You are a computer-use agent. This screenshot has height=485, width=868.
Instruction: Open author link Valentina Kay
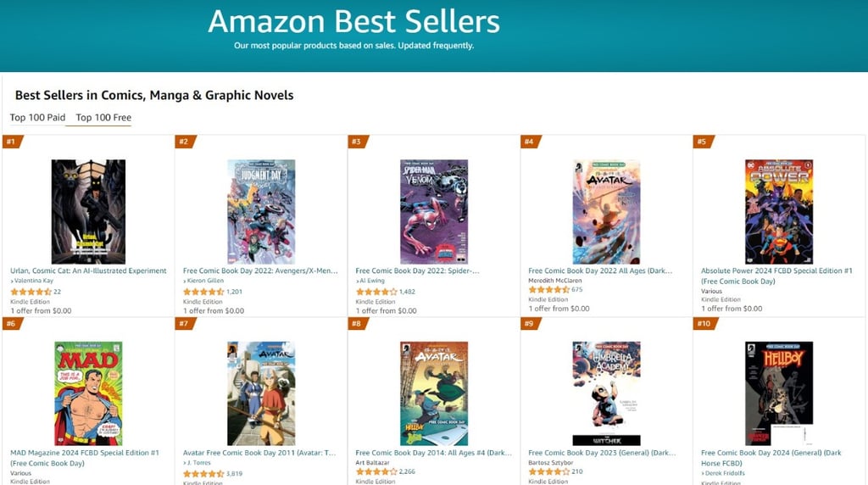tap(33, 281)
